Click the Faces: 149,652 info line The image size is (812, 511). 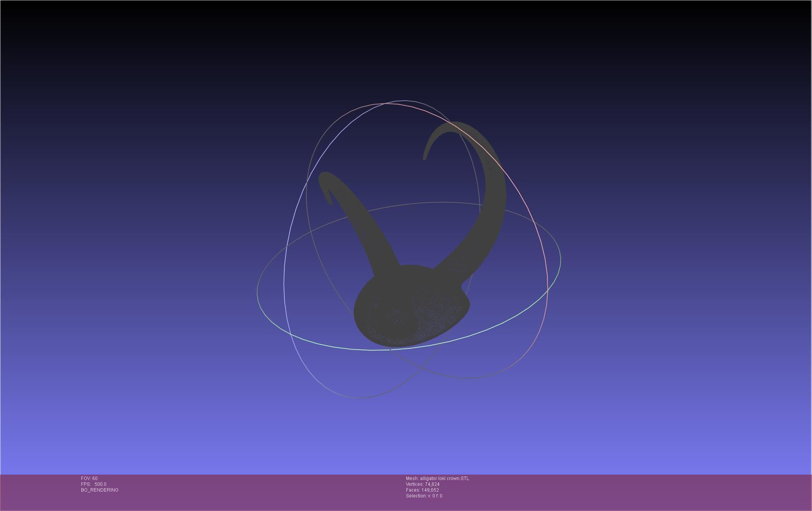(422, 490)
